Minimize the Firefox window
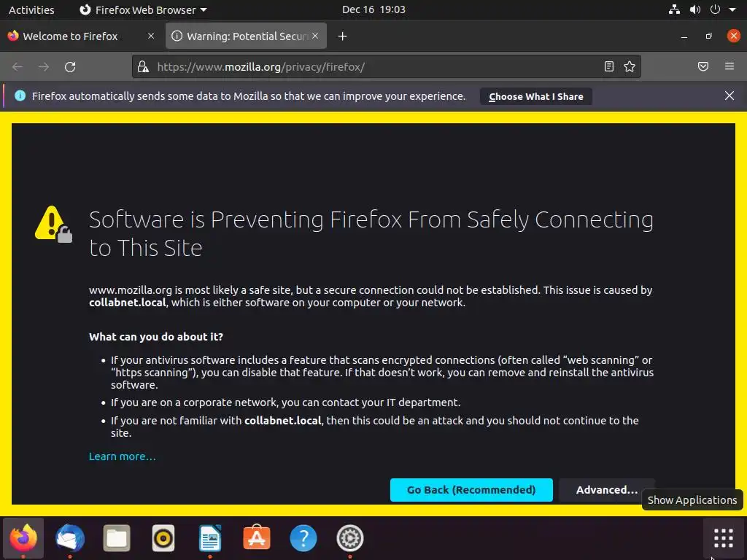747x560 pixels. click(684, 36)
